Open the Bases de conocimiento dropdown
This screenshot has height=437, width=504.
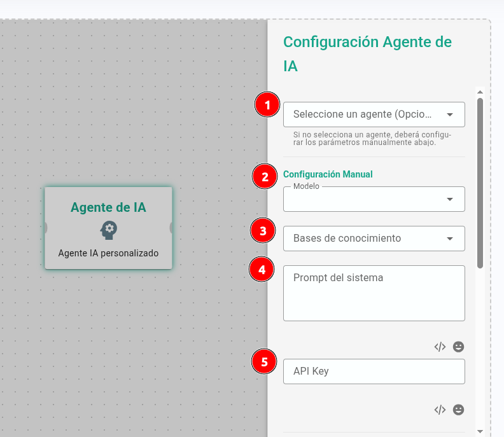(x=374, y=239)
